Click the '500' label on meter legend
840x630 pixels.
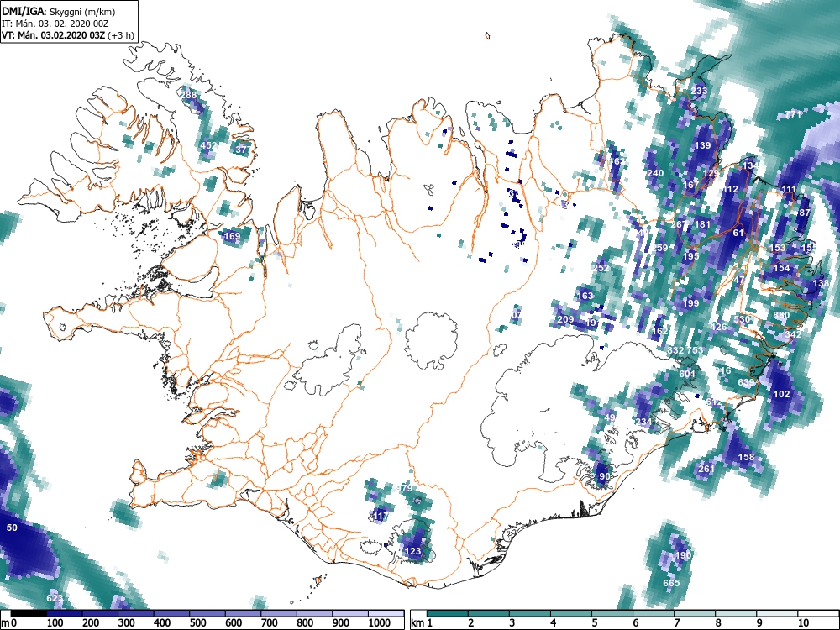tap(197, 623)
